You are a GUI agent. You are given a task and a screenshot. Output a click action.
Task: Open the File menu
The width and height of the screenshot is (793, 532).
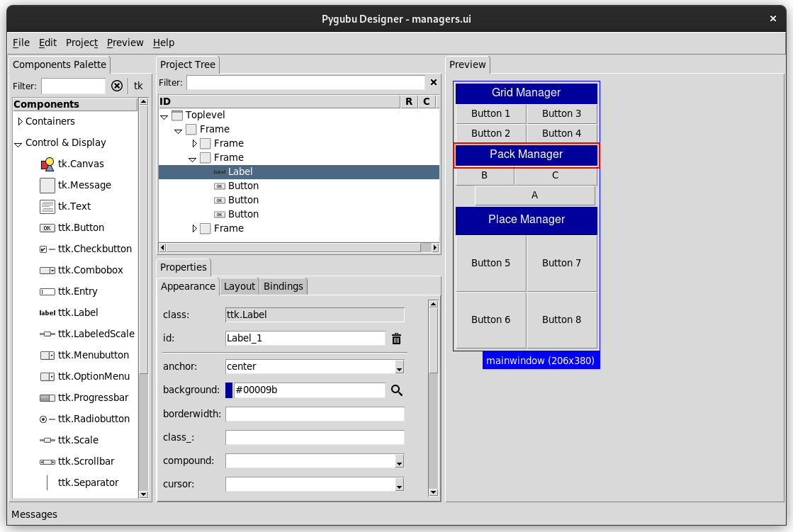(21, 43)
